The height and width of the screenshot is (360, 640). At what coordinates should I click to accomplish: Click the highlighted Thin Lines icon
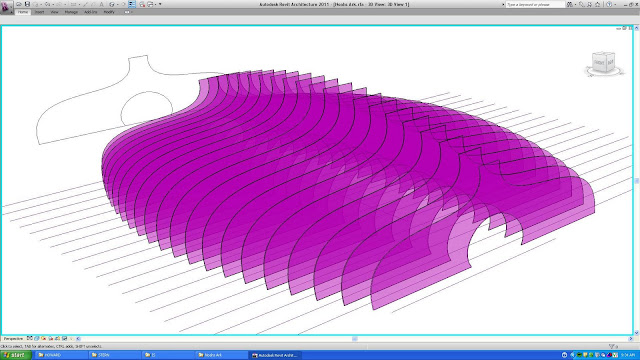(132, 4)
